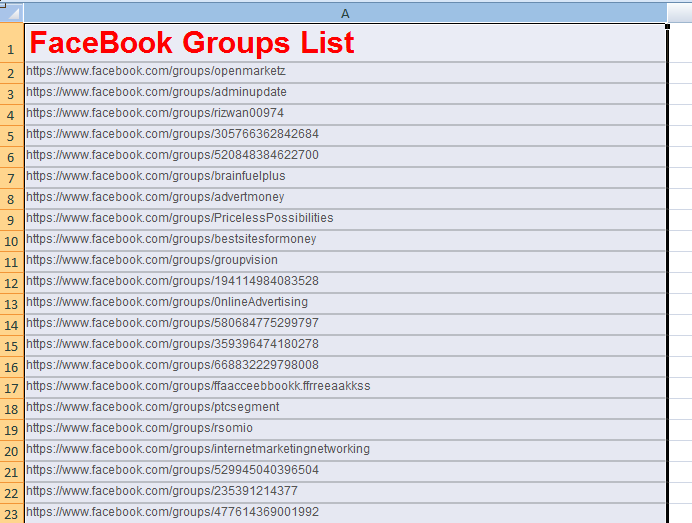The image size is (692, 523).
Task: Click the 580684775299797 group URL cell
Action: coord(345,324)
